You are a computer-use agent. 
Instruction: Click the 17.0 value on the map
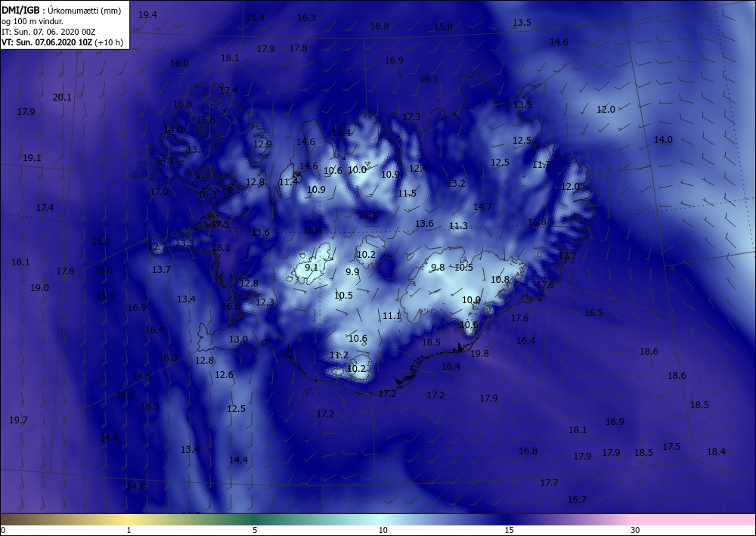(159, 192)
